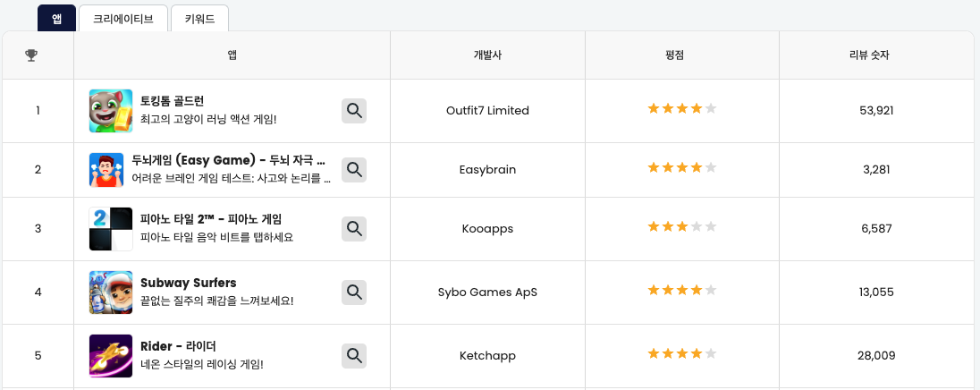Image resolution: width=980 pixels, height=390 pixels.
Task: Click the Rider - 라이더 app title
Action: point(178,346)
